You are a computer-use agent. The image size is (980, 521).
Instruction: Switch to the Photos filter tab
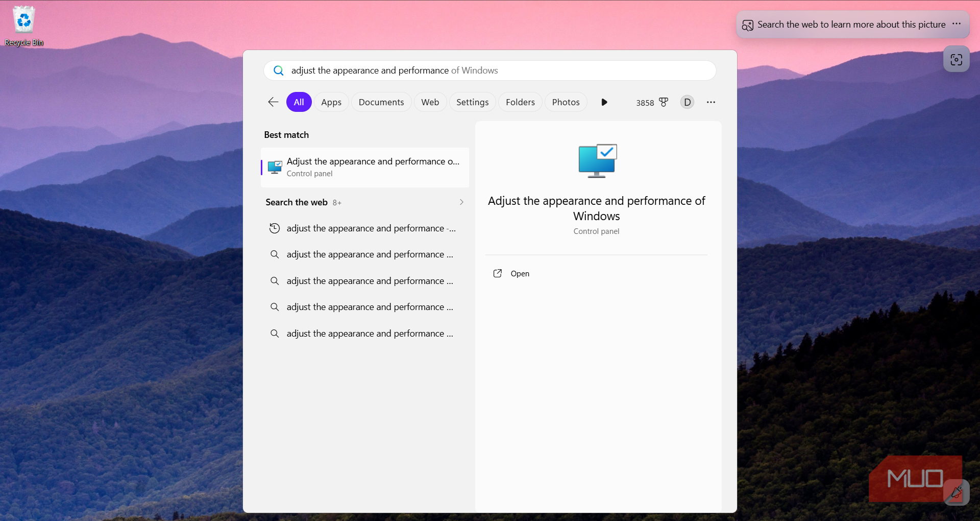pos(566,102)
